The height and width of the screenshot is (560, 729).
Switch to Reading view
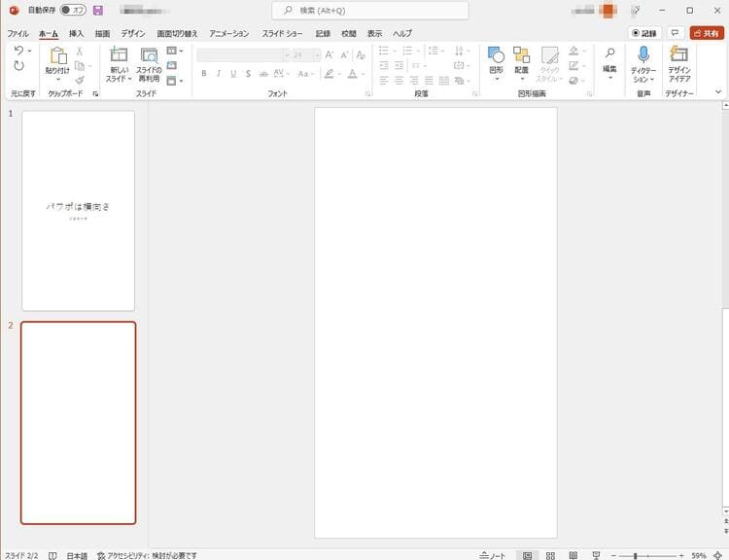click(x=573, y=555)
